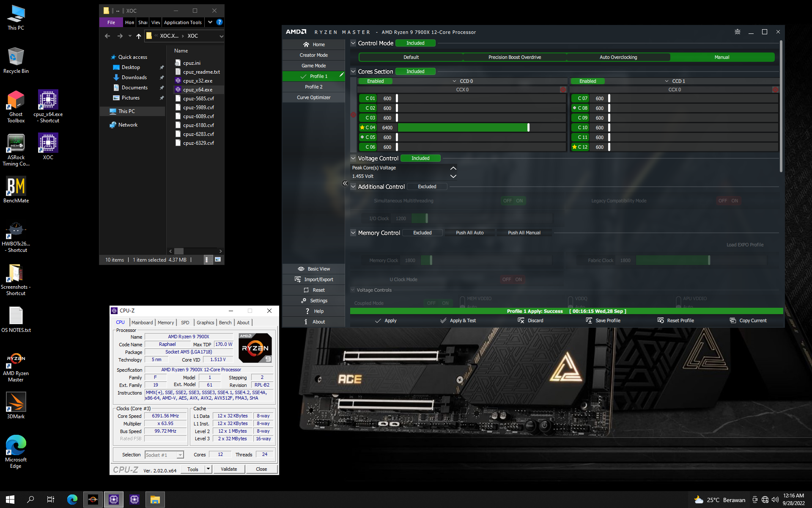Click Ryzen Master icon in taskbar
Viewport: 812px width, 508px height.
click(x=93, y=500)
